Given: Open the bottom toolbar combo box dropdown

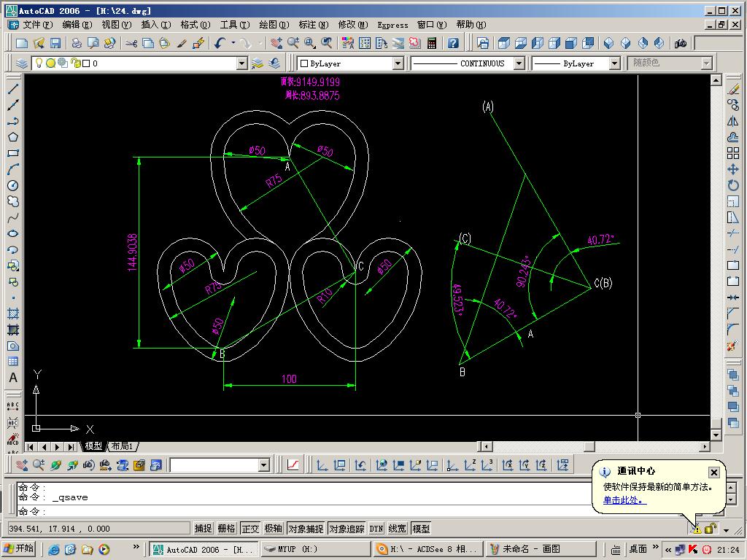Looking at the screenshot, I should coord(264,465).
